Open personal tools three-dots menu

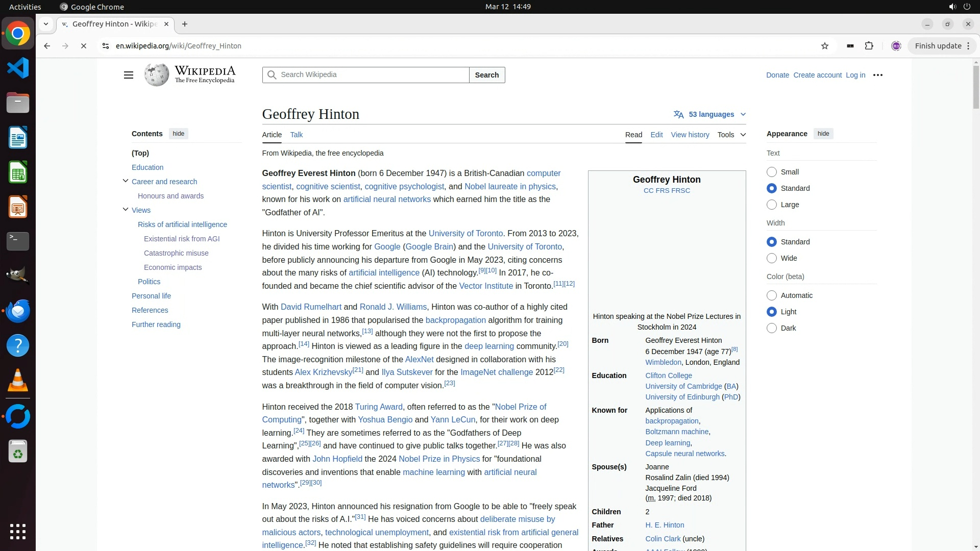[878, 75]
